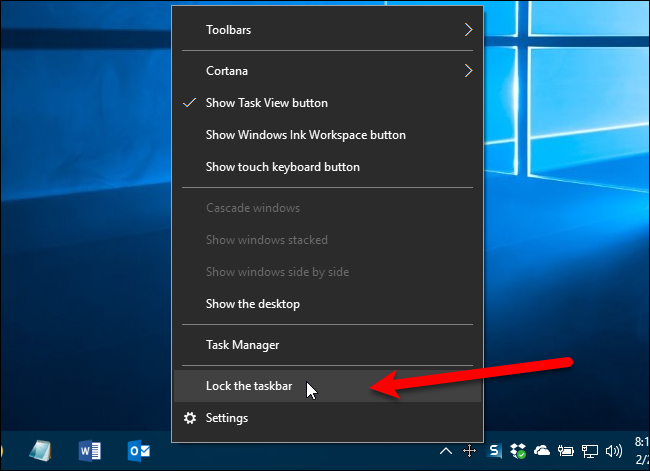Viewport: 650px width, 471px height.
Task: Click the volume speaker icon
Action: 614,451
